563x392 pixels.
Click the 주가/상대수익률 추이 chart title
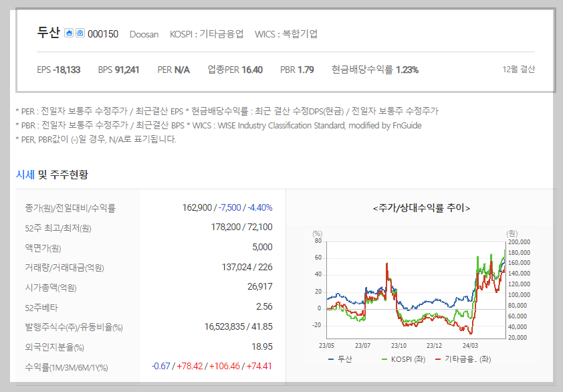[x=421, y=208]
